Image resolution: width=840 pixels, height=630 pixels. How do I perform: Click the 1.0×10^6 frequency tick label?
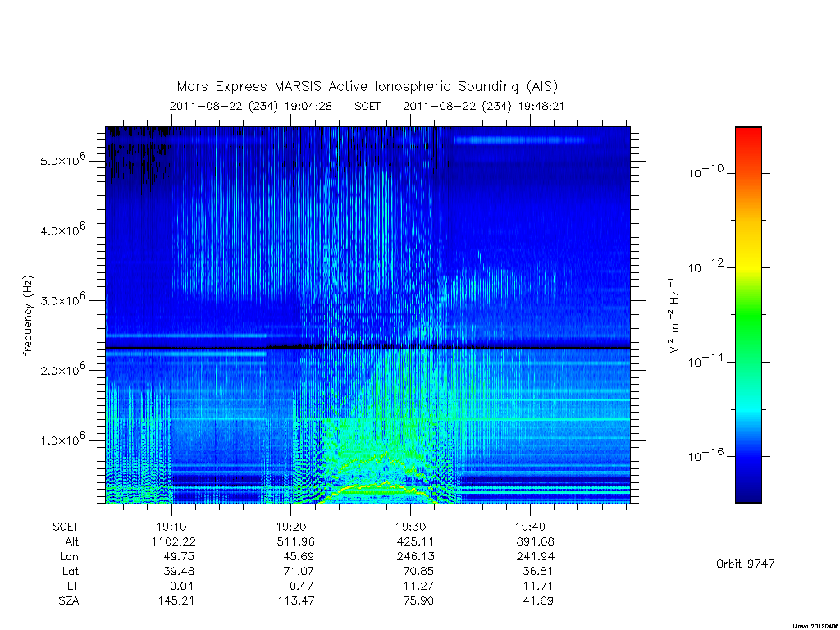tap(62, 439)
